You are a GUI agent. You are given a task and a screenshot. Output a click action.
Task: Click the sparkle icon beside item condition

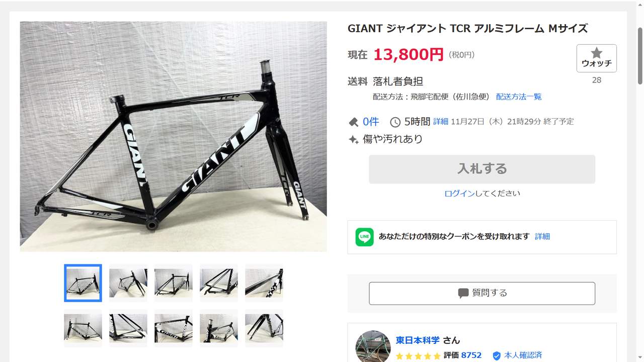(x=354, y=140)
